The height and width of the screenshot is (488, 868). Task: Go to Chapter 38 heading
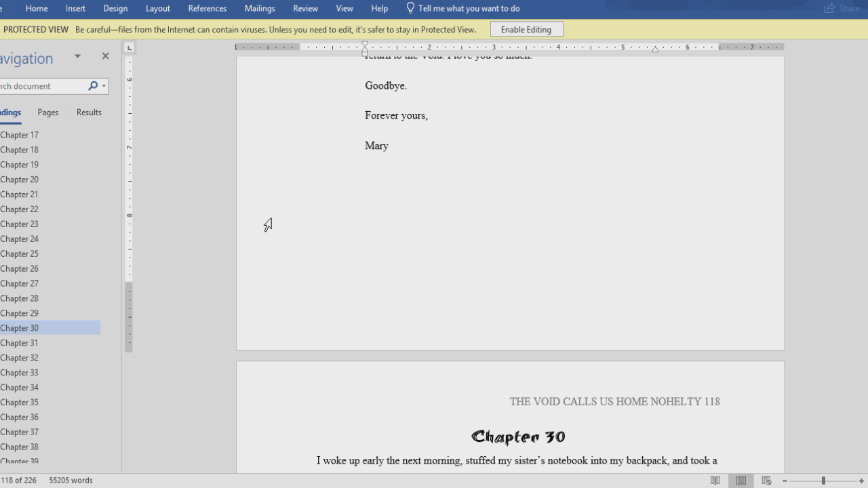[x=19, y=447]
